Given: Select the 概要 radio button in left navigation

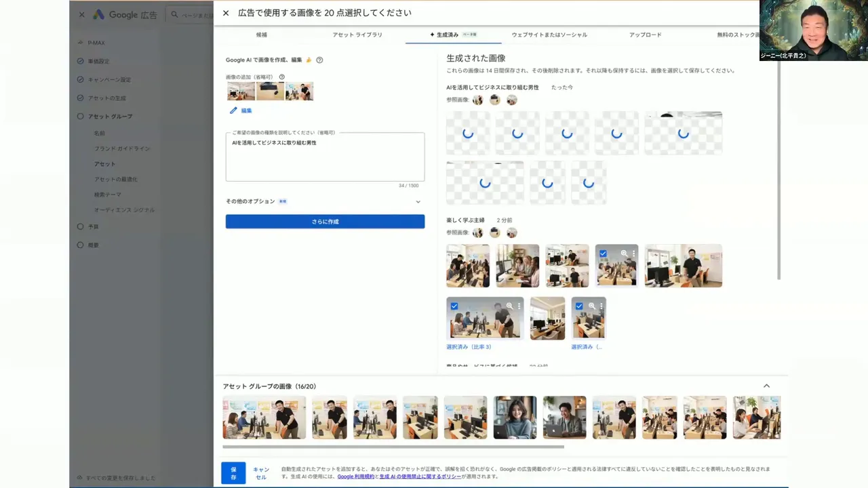Looking at the screenshot, I should pyautogui.click(x=81, y=245).
